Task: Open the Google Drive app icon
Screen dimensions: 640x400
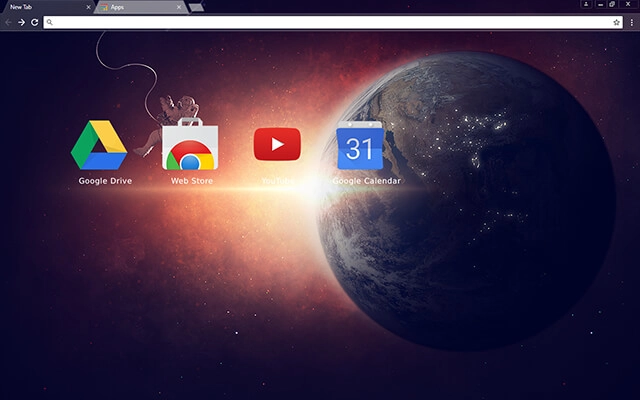Action: (x=99, y=145)
